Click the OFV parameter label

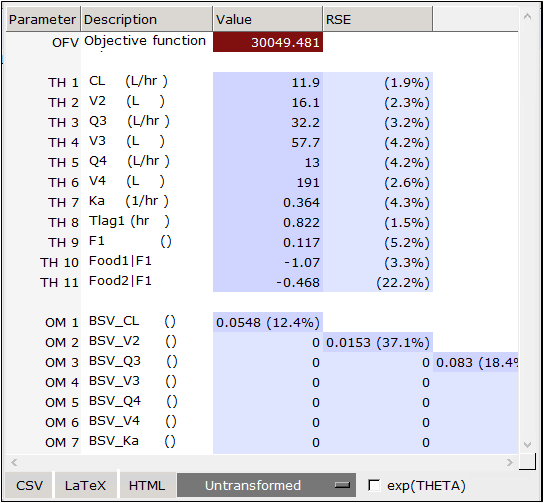(x=65, y=43)
